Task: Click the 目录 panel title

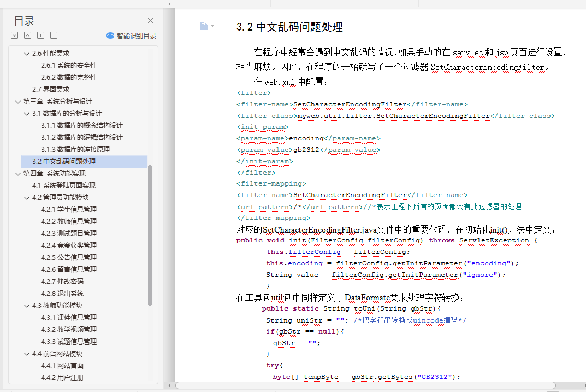Action: [24, 21]
